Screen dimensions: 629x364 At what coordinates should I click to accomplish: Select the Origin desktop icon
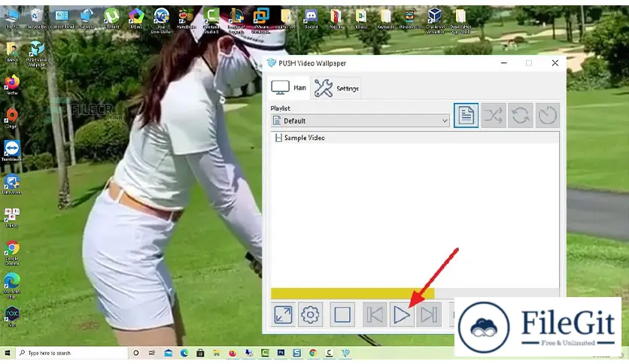coord(12,118)
